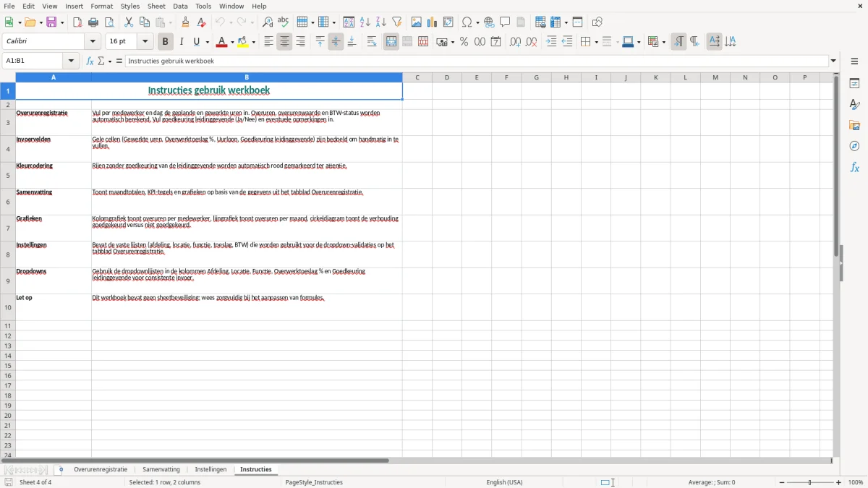Run the spelling check
The image size is (868, 488).
pyautogui.click(x=284, y=22)
